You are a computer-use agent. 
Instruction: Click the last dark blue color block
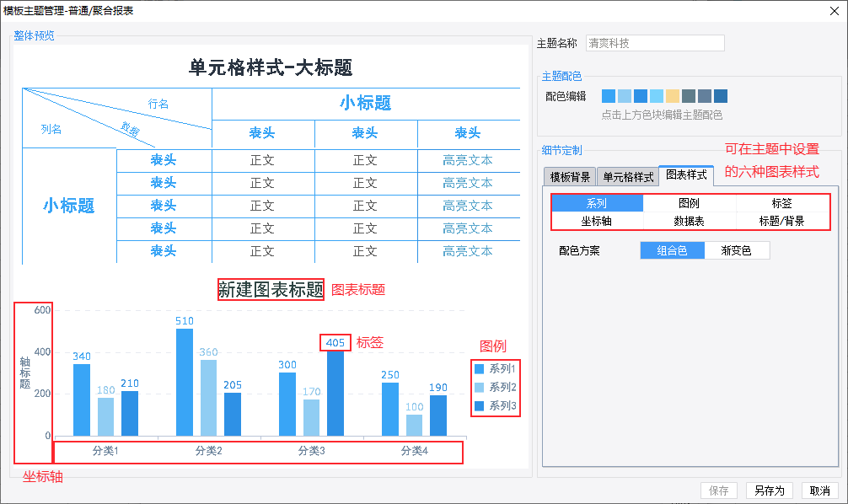[721, 96]
